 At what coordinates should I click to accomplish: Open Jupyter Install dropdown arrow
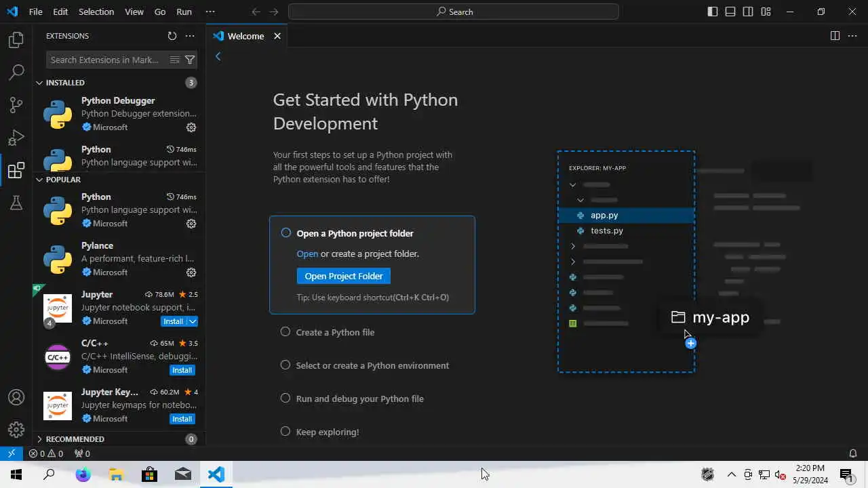tap(193, 321)
